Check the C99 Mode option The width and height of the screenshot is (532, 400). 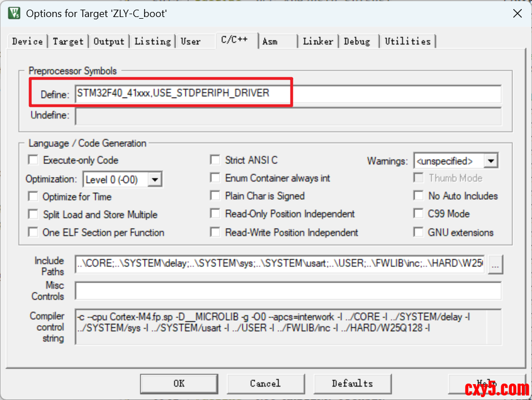pyautogui.click(x=419, y=214)
